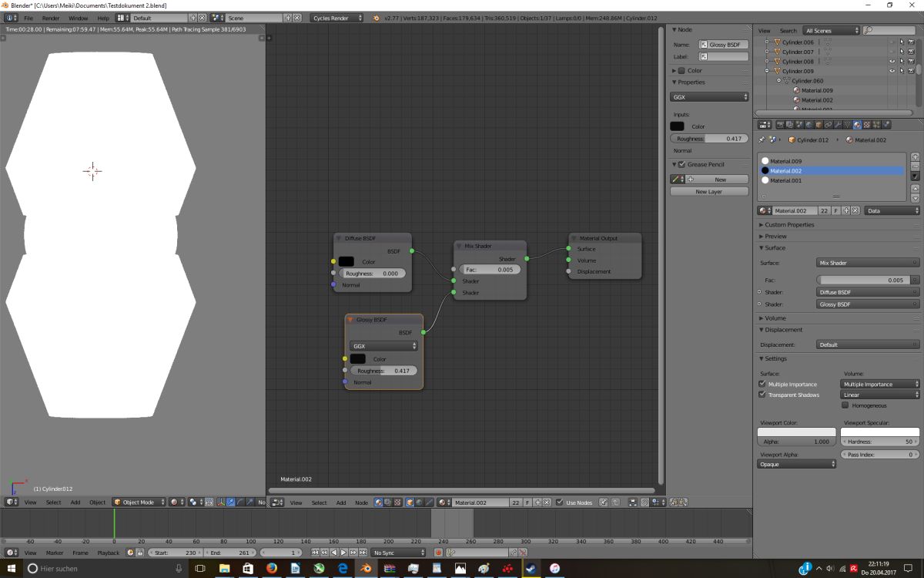The height and width of the screenshot is (578, 924).
Task: Open the Node menu in node editor header
Action: [361, 502]
